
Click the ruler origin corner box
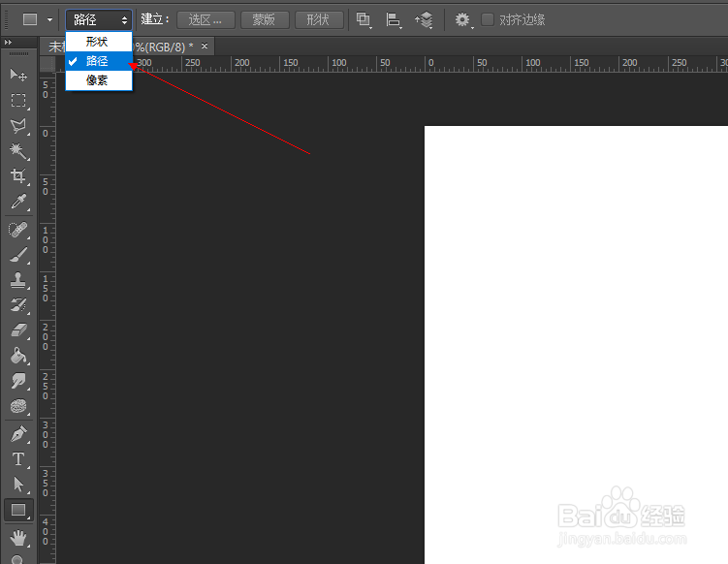pos(47,64)
